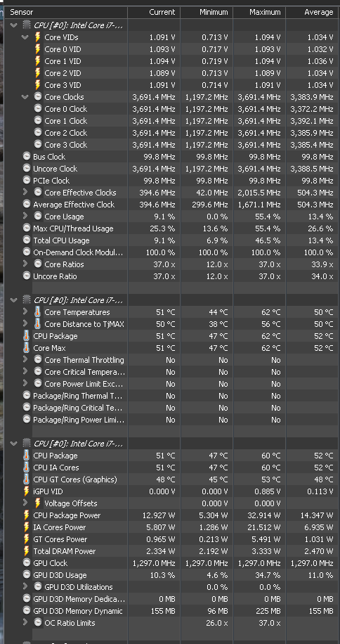Expand the Core Ratios row
Screen dimensions: 340x644
25,263
